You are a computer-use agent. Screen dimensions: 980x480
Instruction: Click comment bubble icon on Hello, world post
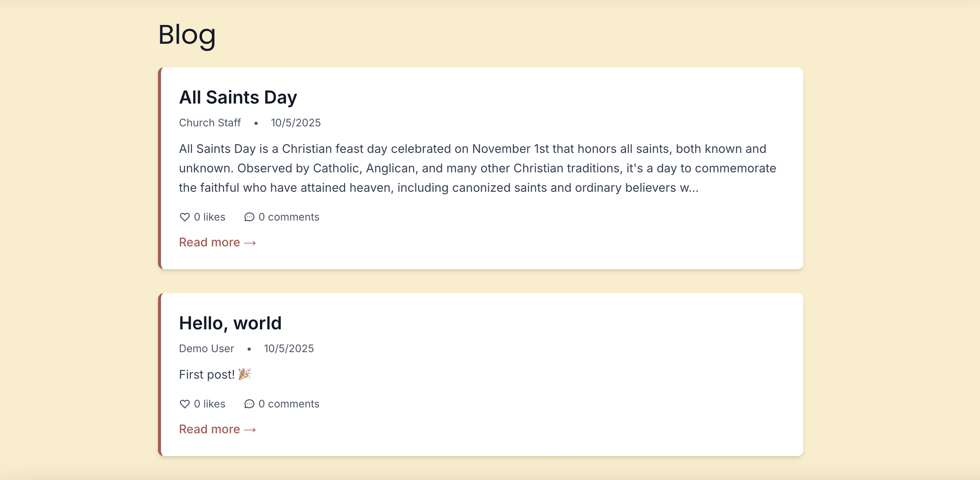click(x=249, y=404)
